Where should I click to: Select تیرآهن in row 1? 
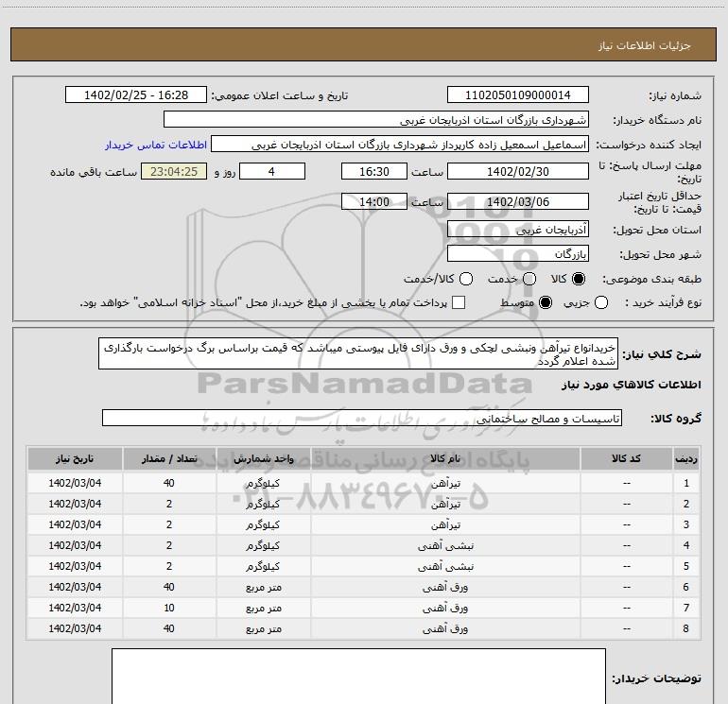445,484
